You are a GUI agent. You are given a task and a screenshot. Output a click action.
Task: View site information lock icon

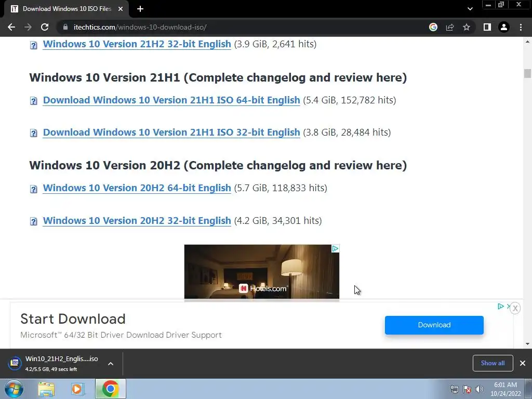click(65, 27)
